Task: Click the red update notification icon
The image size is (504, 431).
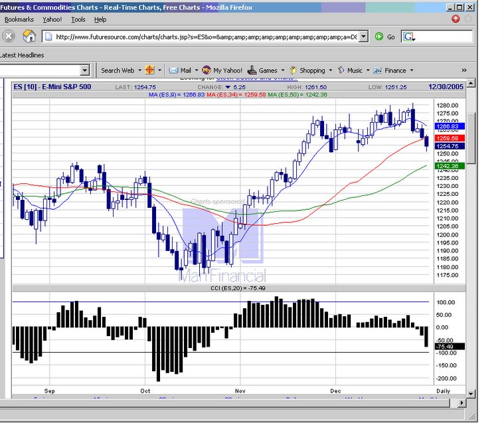Action: (x=456, y=19)
